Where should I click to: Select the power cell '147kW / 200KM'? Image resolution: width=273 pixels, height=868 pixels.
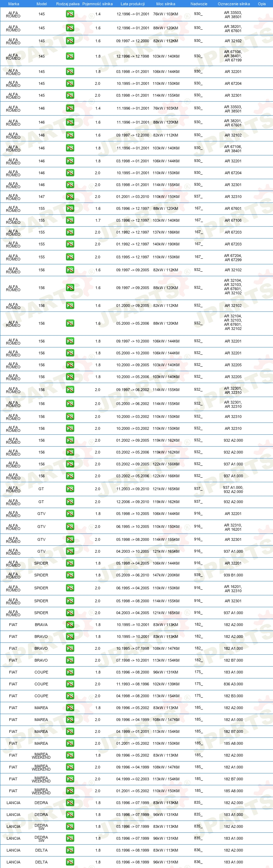pyautogui.click(x=166, y=575)
